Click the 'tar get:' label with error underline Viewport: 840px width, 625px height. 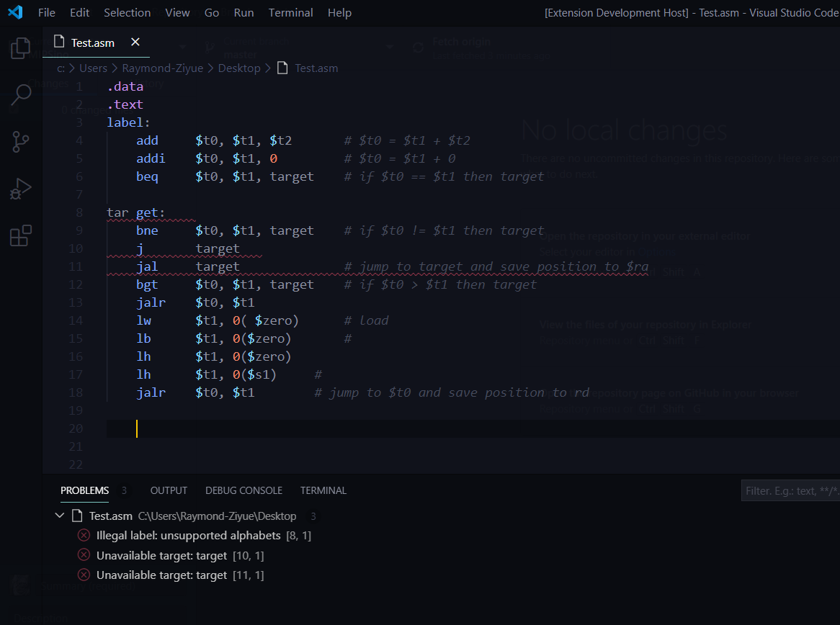click(x=136, y=212)
